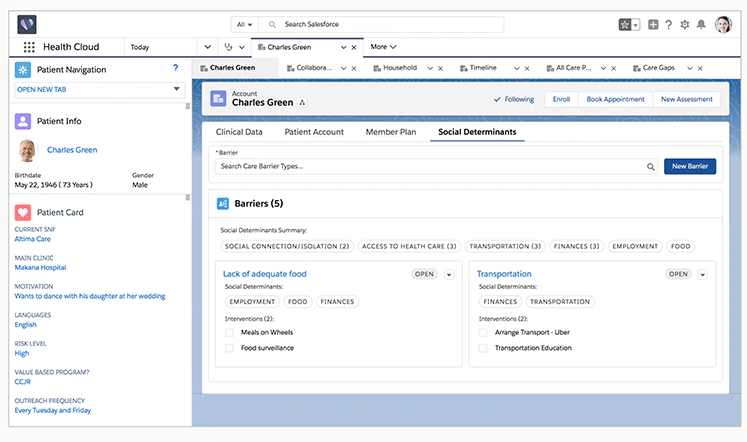Click the SOCIAL CONNECTION/ISOLATION (2) pill
This screenshot has height=442, width=747.
(x=287, y=246)
